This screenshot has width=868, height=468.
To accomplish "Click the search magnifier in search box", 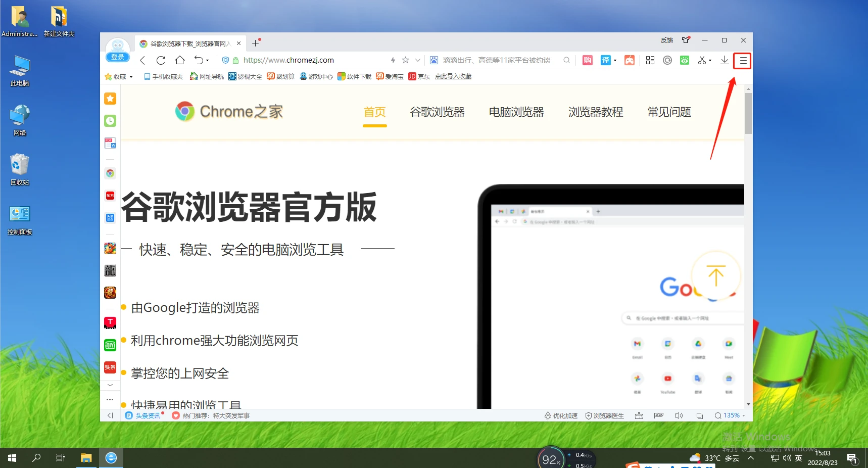I will click(x=567, y=60).
